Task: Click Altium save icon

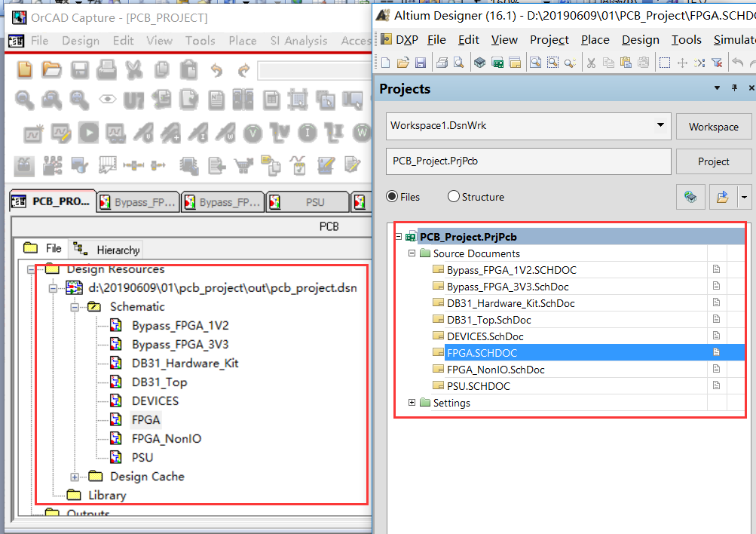Action: [421, 63]
